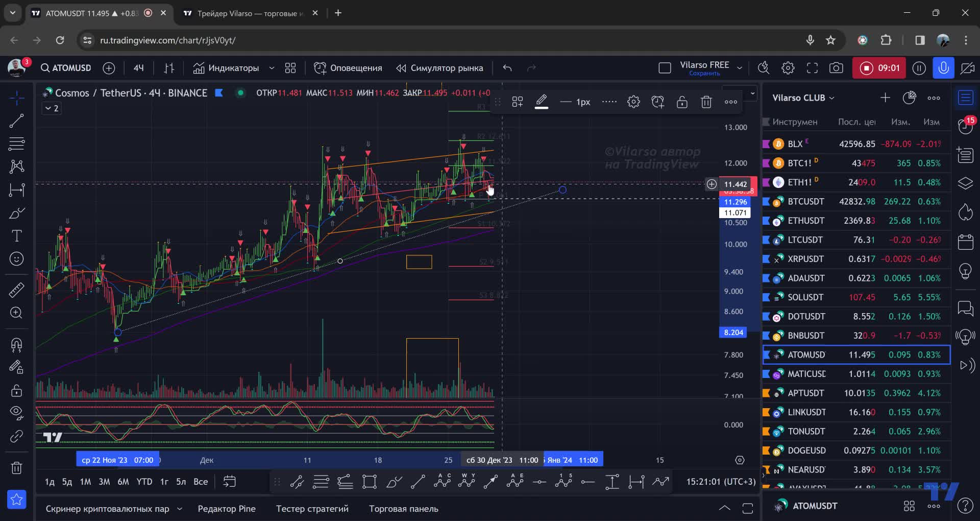This screenshot has width=980, height=521.
Task: Open the patterns drawing tools
Action: [x=16, y=167]
